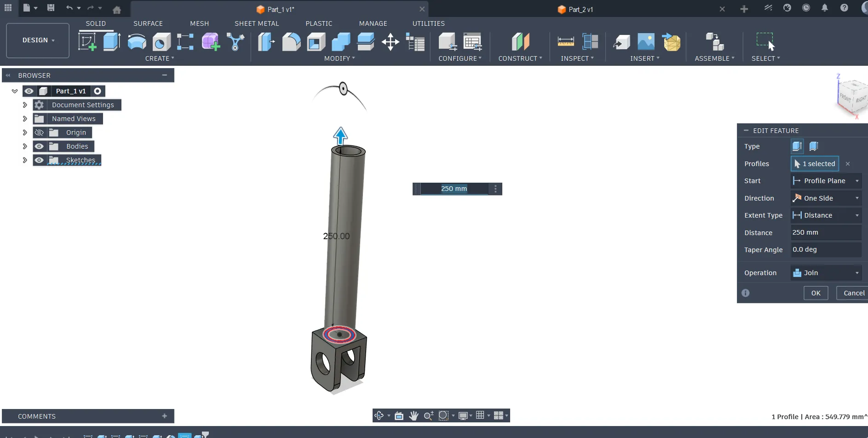Click the blue extrude distance arrow manipulator
The width and height of the screenshot is (868, 438).
(x=340, y=135)
